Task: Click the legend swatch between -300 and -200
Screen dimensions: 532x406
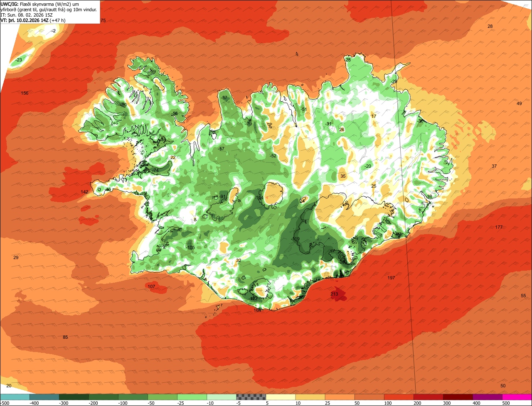Action: click(x=74, y=397)
